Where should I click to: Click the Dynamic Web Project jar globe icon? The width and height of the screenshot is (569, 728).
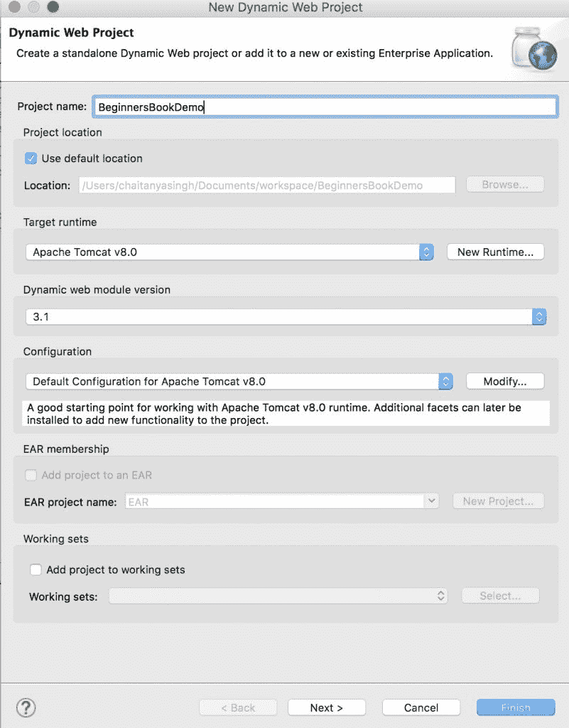coord(529,47)
